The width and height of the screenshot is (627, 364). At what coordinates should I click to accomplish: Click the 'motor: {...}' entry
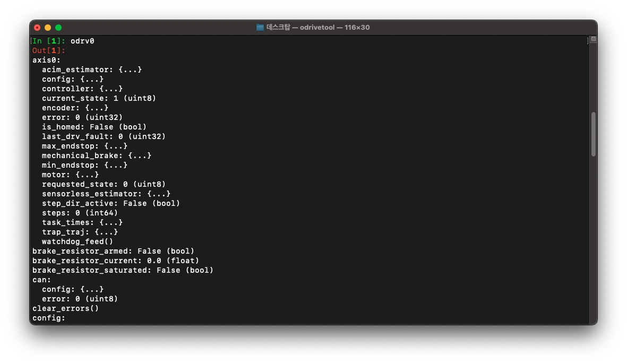[70, 175]
